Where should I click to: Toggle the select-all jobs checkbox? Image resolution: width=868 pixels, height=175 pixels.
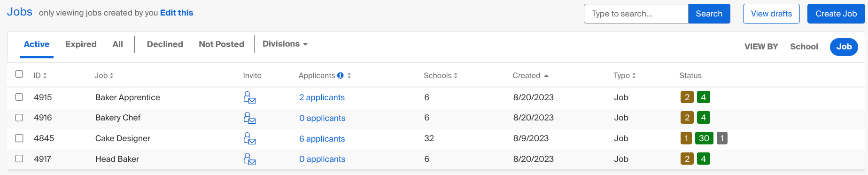click(x=19, y=74)
